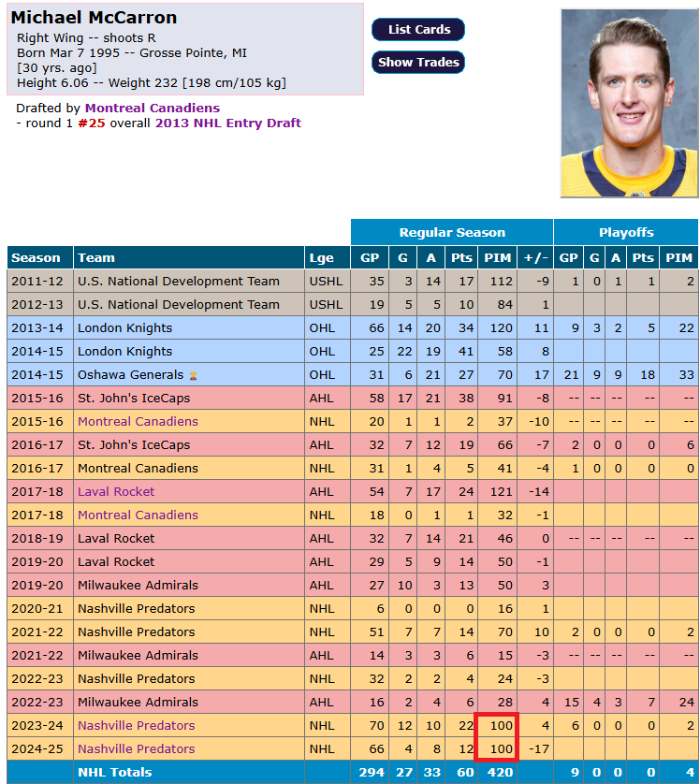Click the List Cards button

[x=418, y=30]
